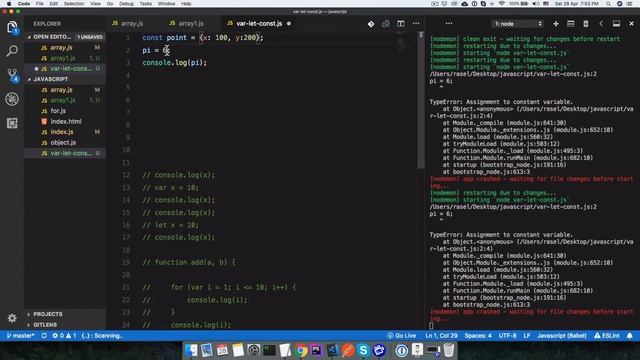Image resolution: width=640 pixels, height=360 pixels.
Task: Open the Debug view in activity bar
Action: [12, 99]
